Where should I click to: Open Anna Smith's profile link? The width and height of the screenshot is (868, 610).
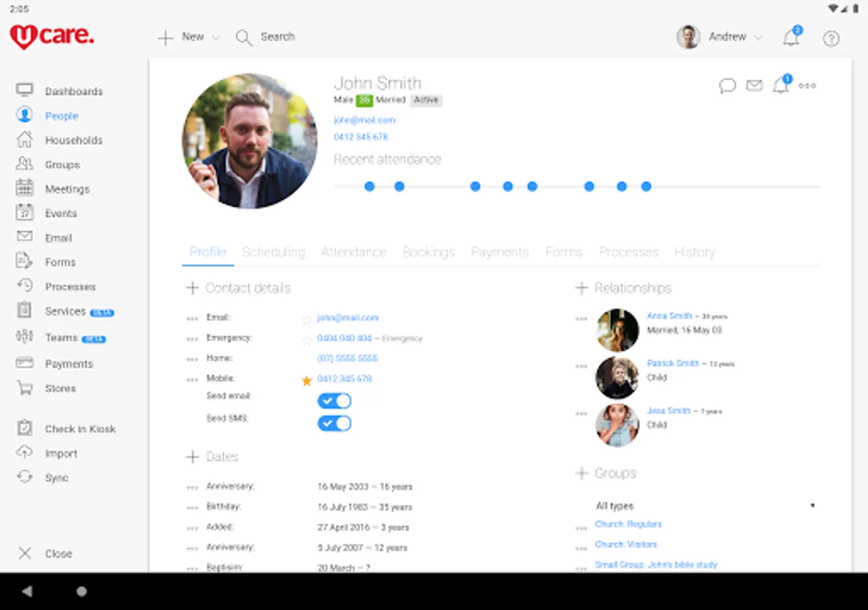[669, 315]
